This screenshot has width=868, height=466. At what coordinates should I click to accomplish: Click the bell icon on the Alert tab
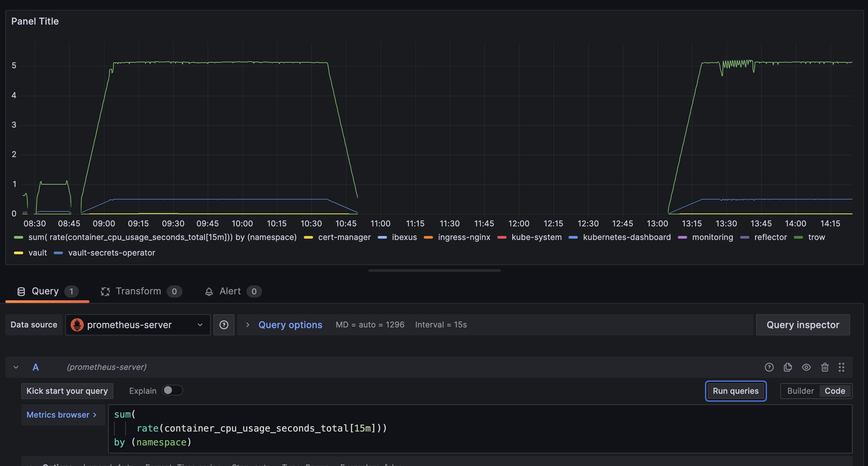(209, 291)
